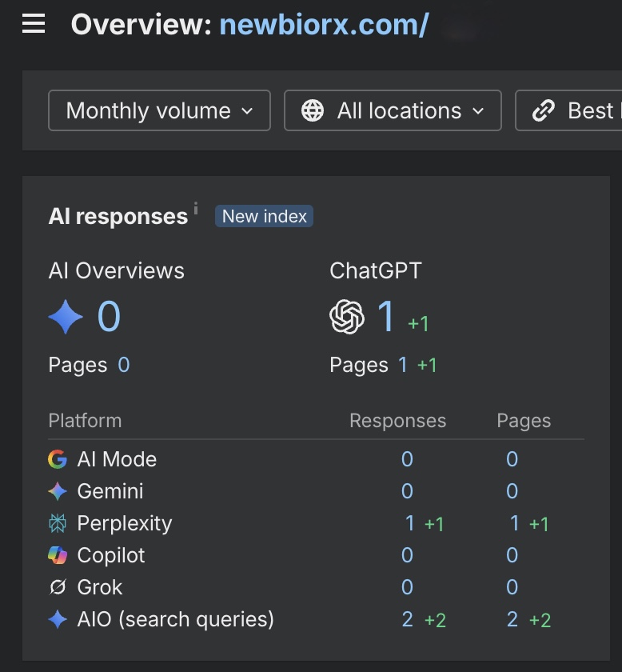Click the AI Overviews heading
Viewport: 622px width, 672px height.
tap(116, 271)
